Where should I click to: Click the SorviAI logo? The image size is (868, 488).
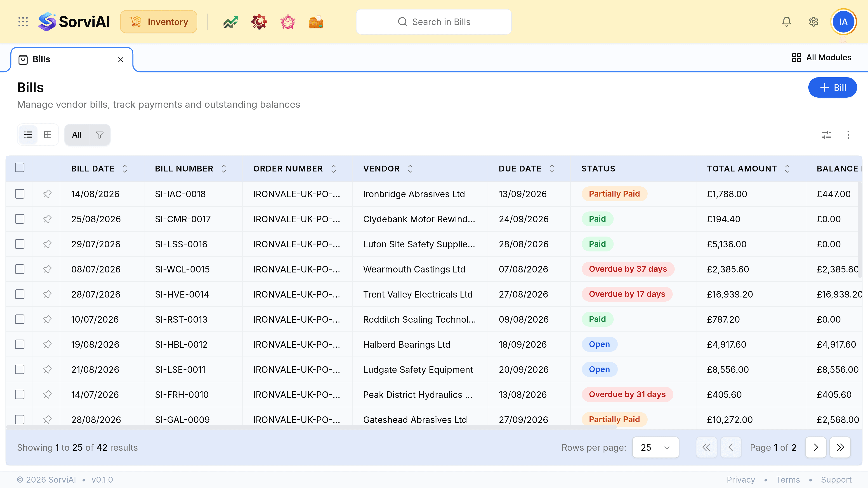(74, 22)
